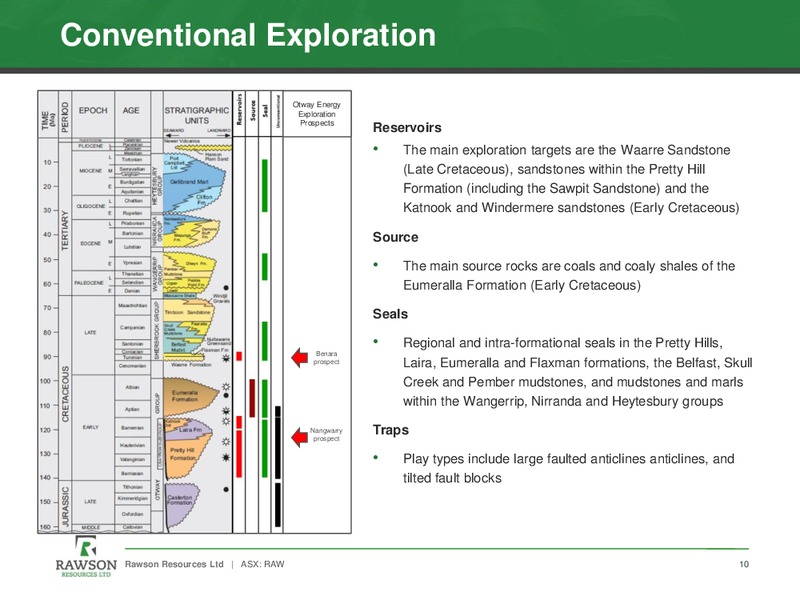Select the red reservoir square at Waarre Formation
Image resolution: width=800 pixels, height=600 pixels.
239,356
